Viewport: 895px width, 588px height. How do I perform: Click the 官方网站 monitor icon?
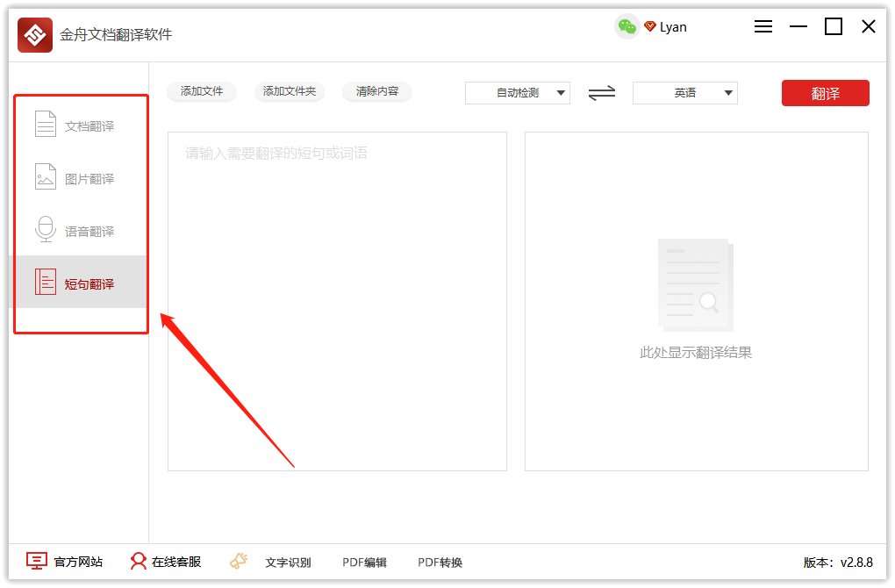(x=37, y=561)
